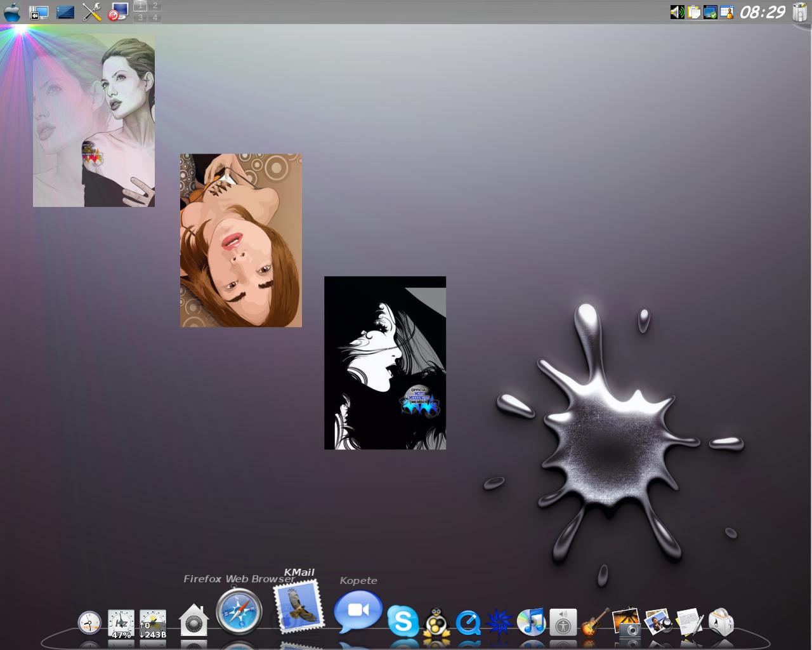812x650 pixels.
Task: Open the clipboard tray icon
Action: pyautogui.click(x=694, y=12)
